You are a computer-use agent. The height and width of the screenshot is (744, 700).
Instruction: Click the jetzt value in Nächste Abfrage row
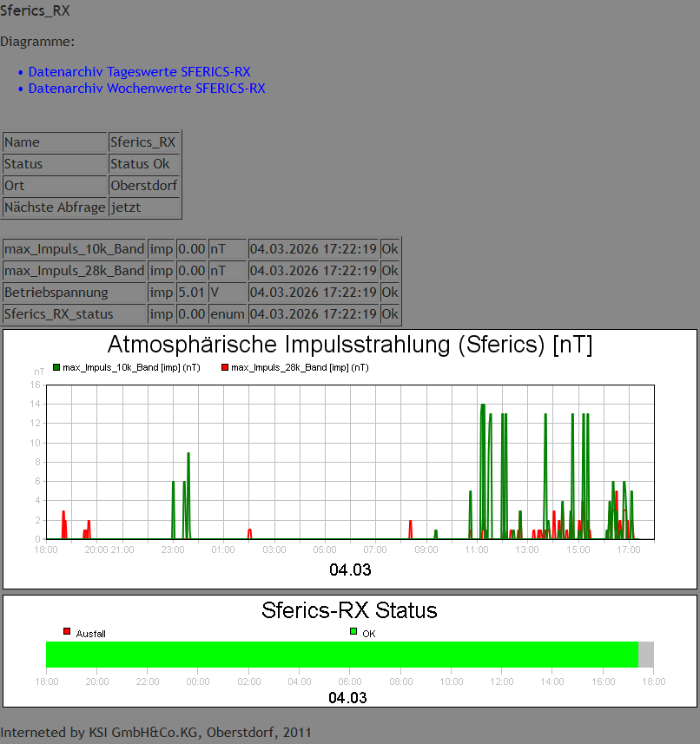click(x=125, y=207)
